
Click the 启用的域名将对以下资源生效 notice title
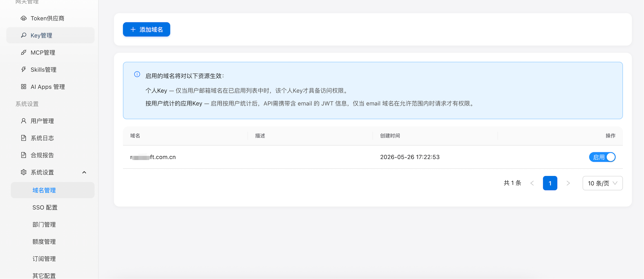[185, 76]
